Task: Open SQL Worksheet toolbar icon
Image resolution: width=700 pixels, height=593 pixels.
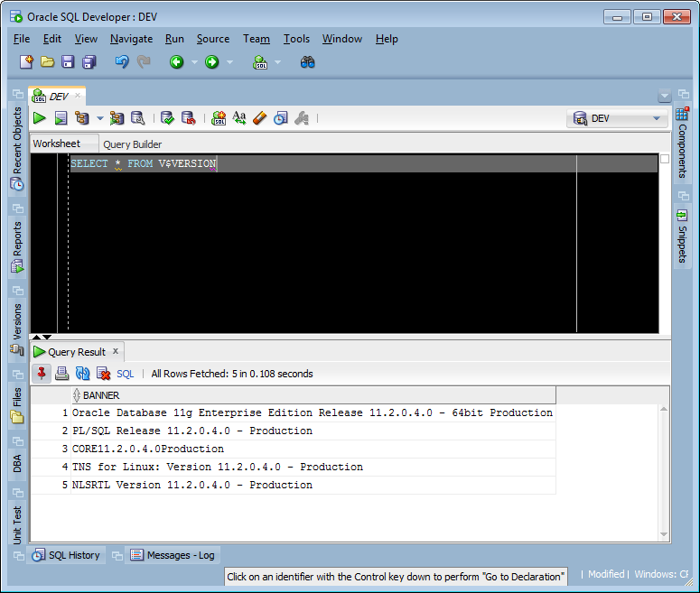Action: click(x=260, y=62)
